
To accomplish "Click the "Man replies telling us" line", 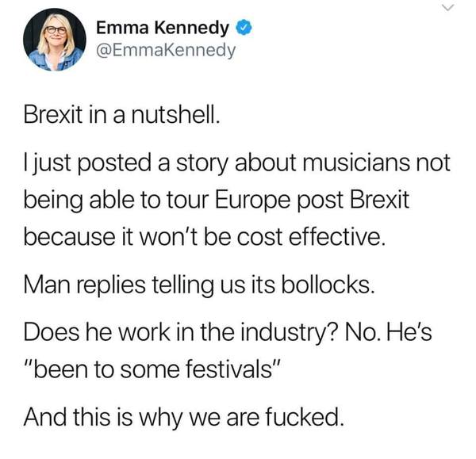I will pyautogui.click(x=198, y=281).
